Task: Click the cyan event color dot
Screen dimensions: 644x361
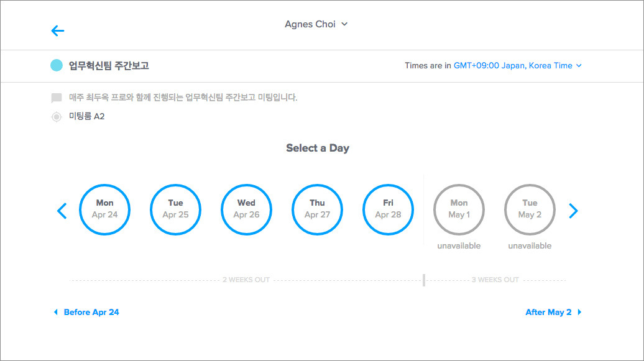Action: coord(57,65)
